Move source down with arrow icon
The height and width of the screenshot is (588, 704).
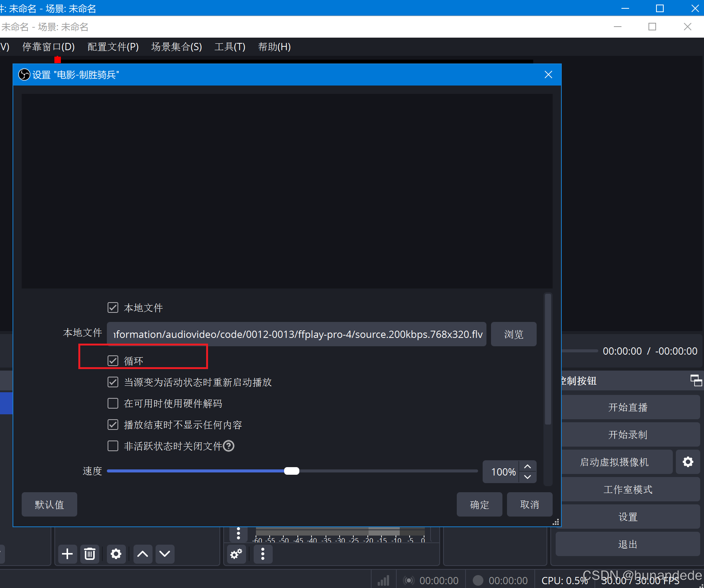pos(165,554)
